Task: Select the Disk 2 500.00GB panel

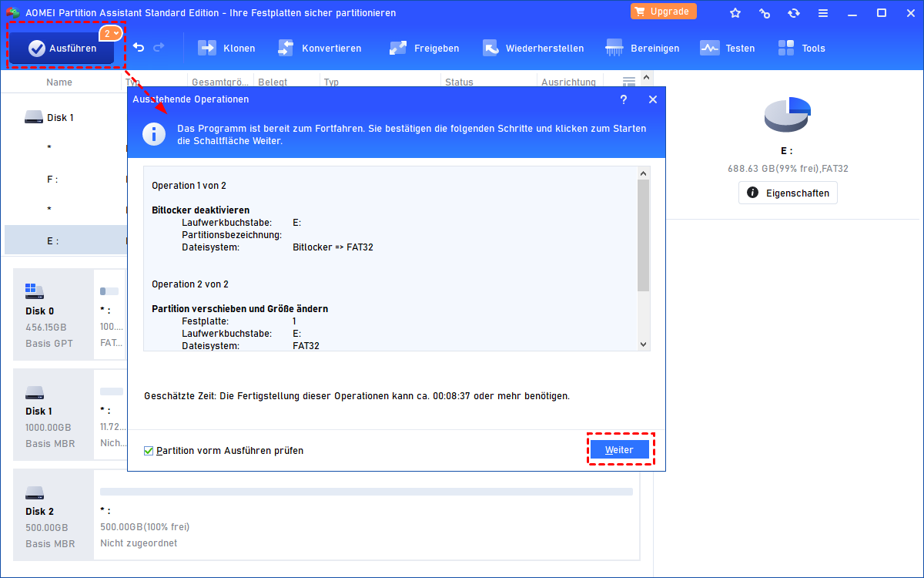Action: point(54,515)
